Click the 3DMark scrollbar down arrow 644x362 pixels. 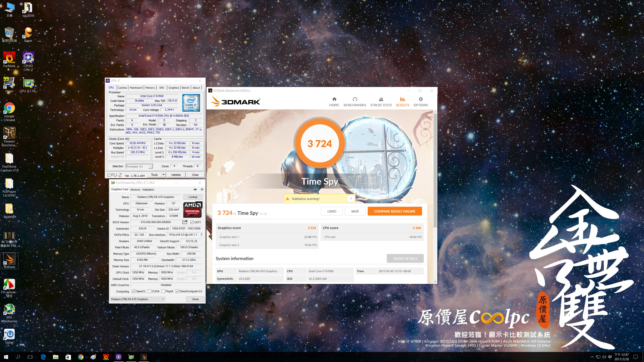point(435,282)
